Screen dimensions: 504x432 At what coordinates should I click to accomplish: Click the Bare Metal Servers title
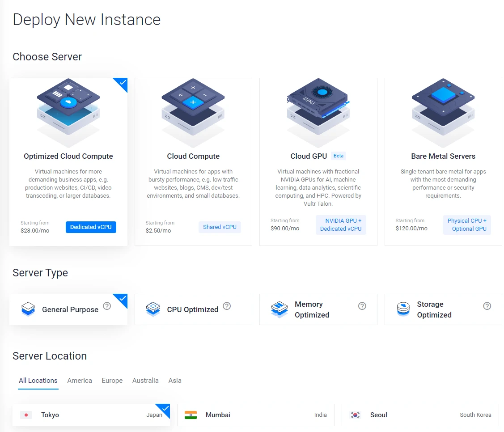click(x=443, y=156)
